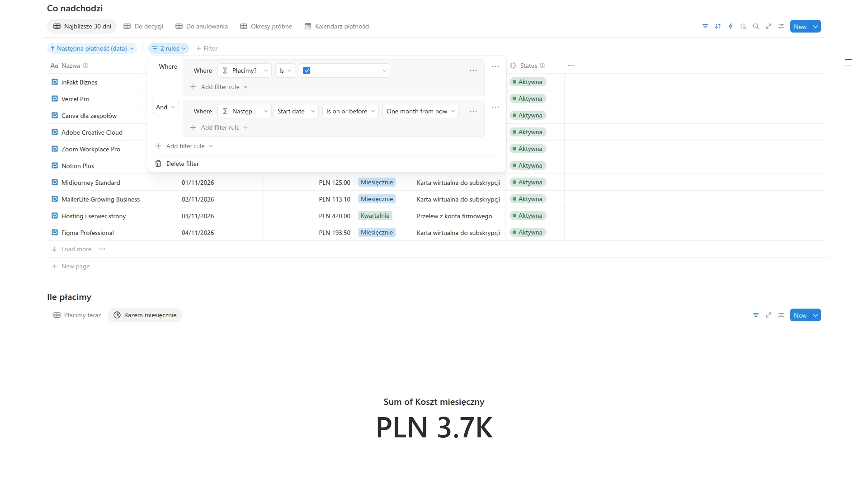Open options for first filter group
Viewport: 868px width, 488px height.
(495, 66)
